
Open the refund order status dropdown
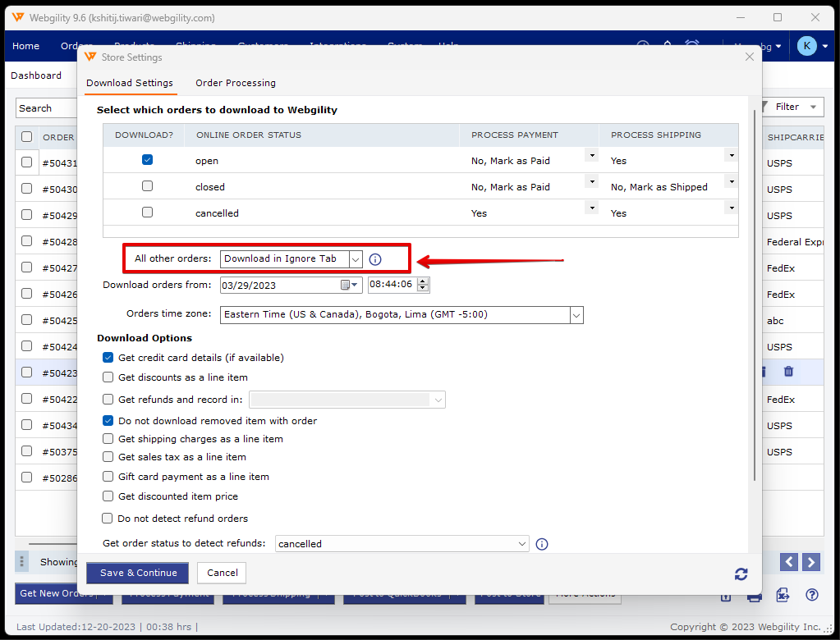pos(523,544)
